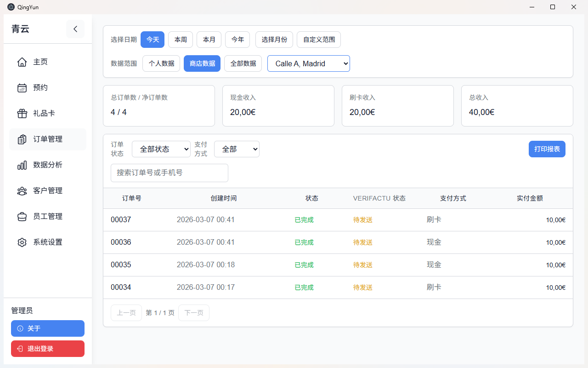Screen dimensions: 588x368
Task: Close the QingYun window
Action: coord(574,7)
